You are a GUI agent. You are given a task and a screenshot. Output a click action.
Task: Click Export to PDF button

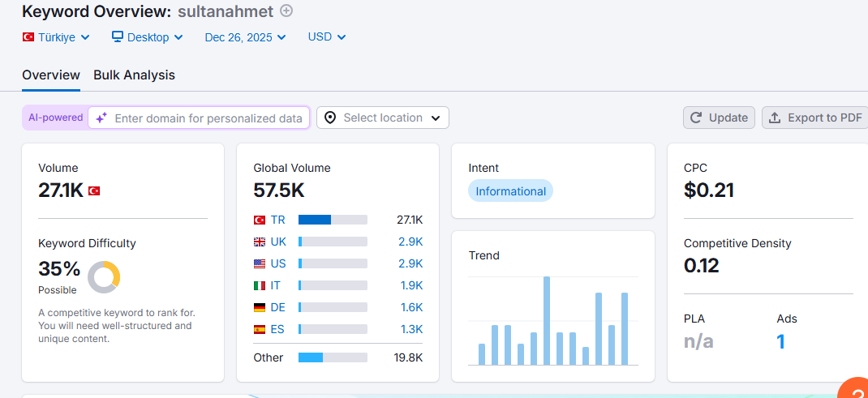tap(815, 118)
